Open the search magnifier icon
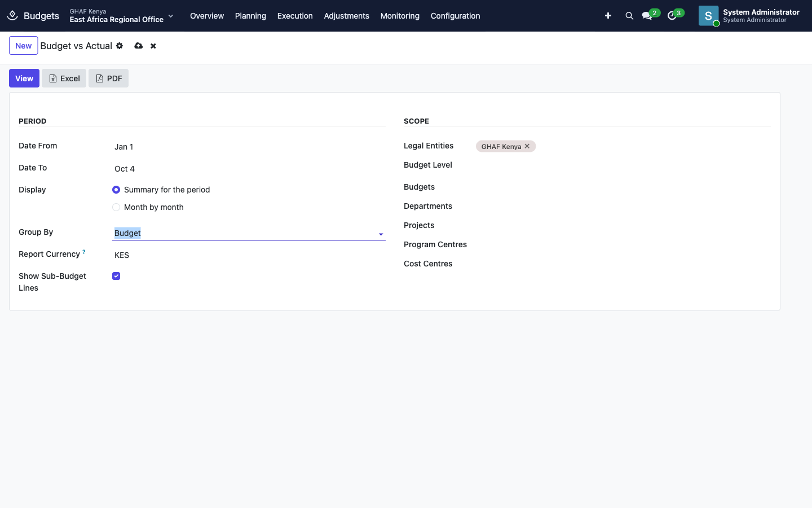 pyautogui.click(x=629, y=16)
